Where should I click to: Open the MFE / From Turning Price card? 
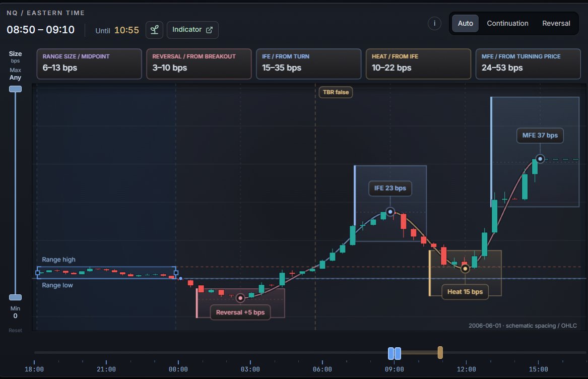tap(528, 64)
